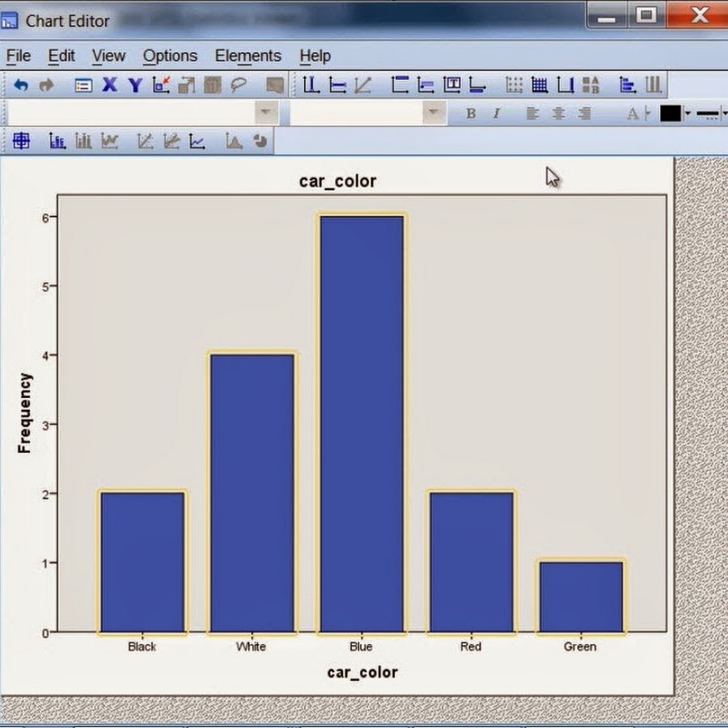Select the X axis icon
Viewport: 728px width, 728px height.
coord(110,85)
